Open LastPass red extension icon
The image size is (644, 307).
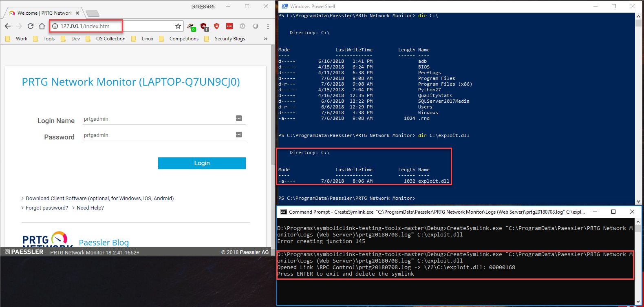click(x=229, y=26)
